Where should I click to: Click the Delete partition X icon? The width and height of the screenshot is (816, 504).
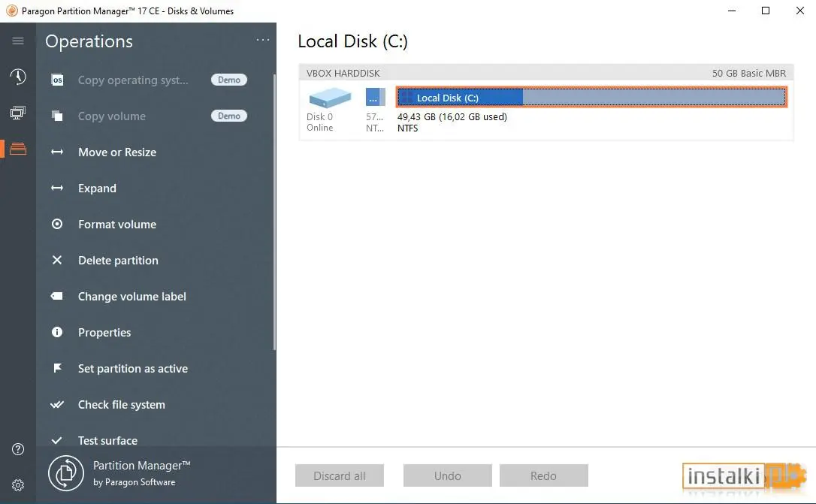(57, 260)
